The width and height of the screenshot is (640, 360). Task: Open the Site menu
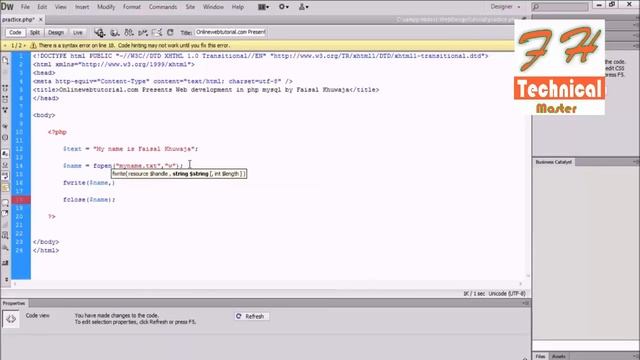tap(190, 7)
